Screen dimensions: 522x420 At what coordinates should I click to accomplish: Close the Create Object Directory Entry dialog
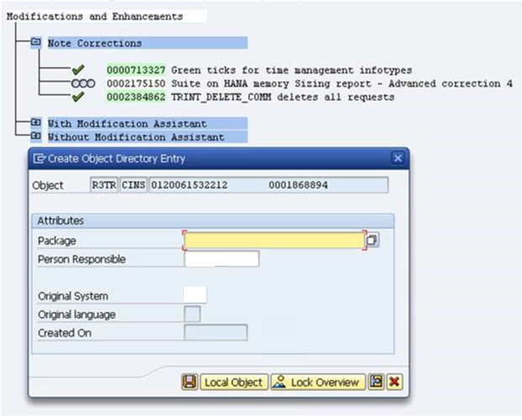click(x=398, y=158)
